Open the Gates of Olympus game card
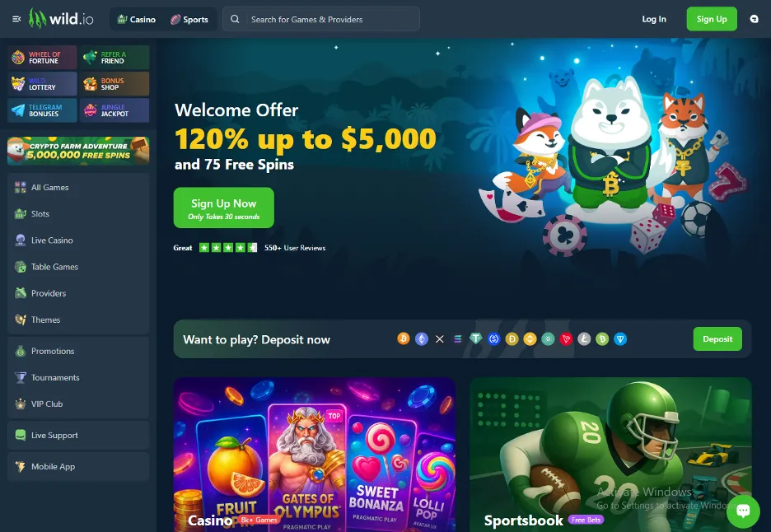The image size is (771, 532). click(307, 467)
